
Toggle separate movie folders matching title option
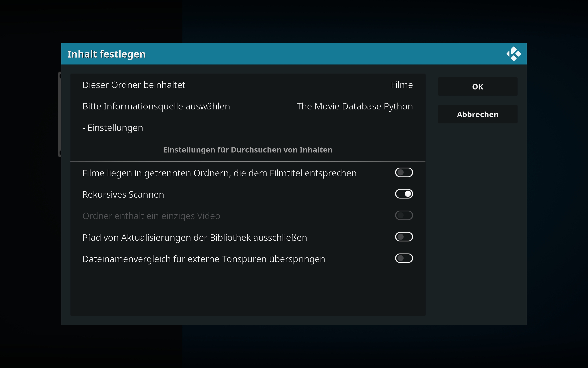404,173
